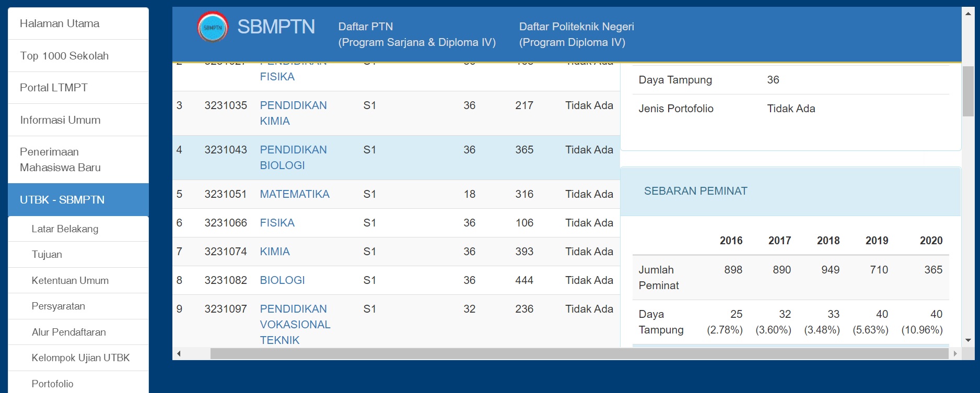Click peminat value 444 in Biologi row
980x393 pixels.
(x=524, y=280)
